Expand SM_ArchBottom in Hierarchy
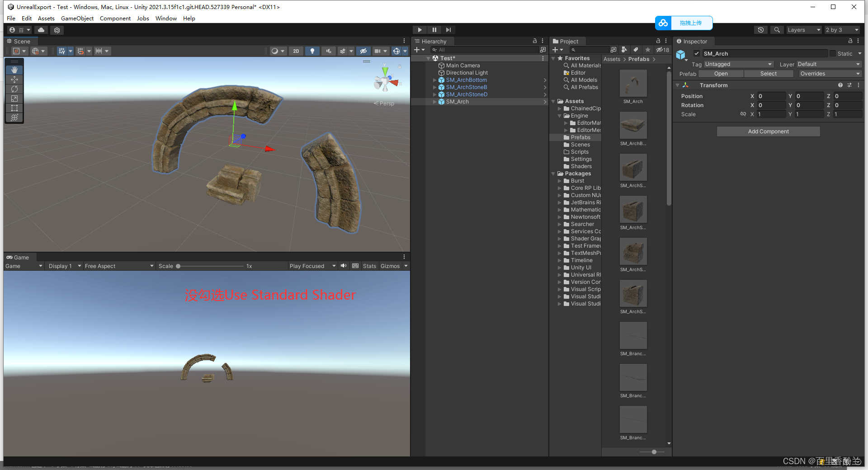868x470 pixels. pos(435,80)
